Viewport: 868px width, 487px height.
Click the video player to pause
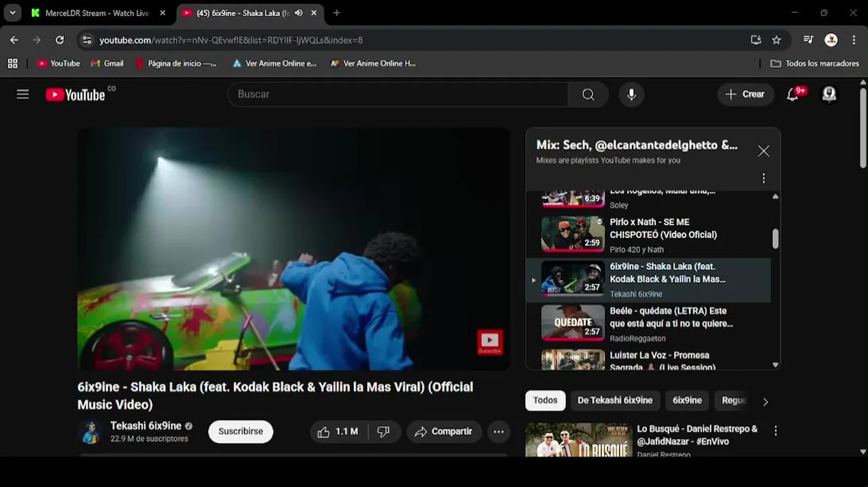[x=293, y=249]
